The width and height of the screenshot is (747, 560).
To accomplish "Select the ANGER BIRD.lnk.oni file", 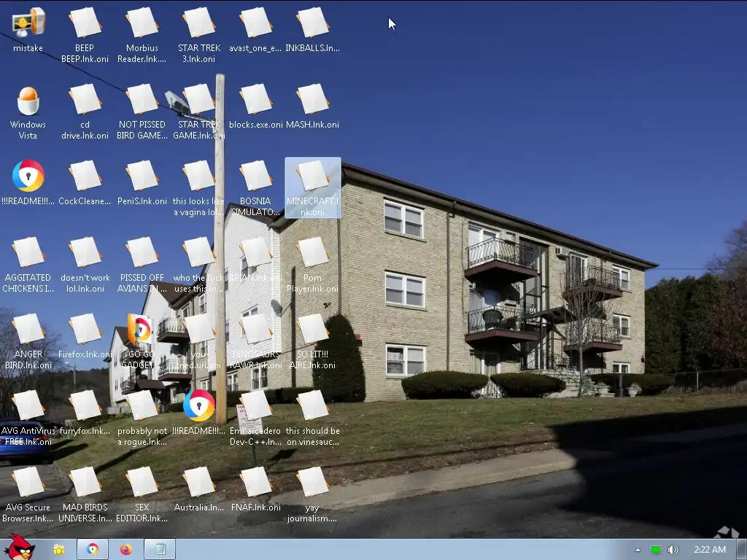I will 28,342.
